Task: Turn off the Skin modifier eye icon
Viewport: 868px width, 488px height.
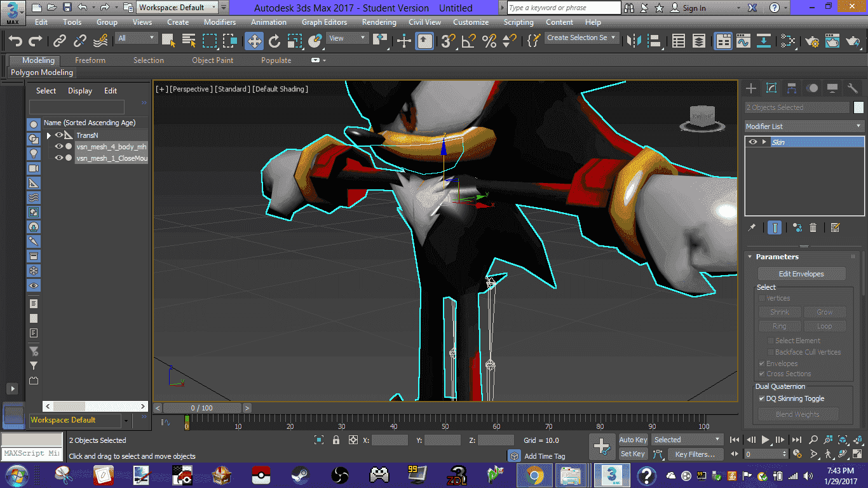Action: coord(753,142)
